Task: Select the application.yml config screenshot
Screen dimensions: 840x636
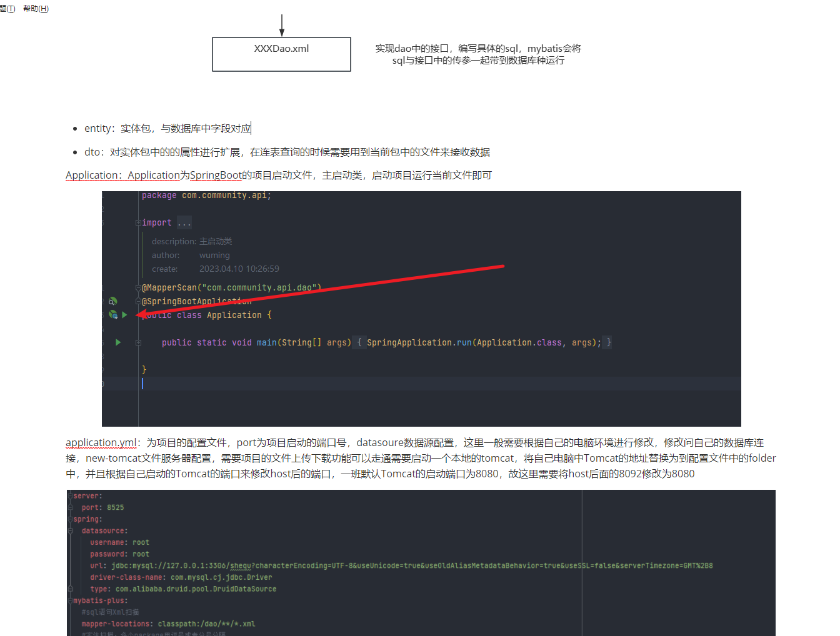Action: [x=421, y=563]
